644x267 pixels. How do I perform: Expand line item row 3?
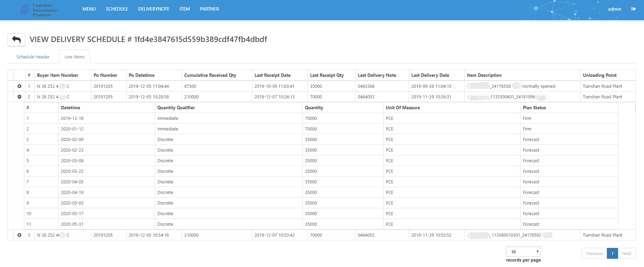pos(19,235)
